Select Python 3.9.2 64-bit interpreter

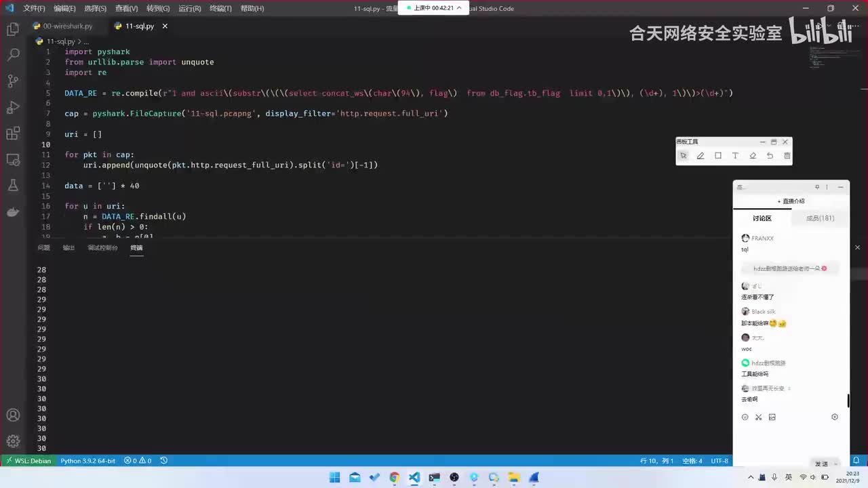[x=87, y=461]
